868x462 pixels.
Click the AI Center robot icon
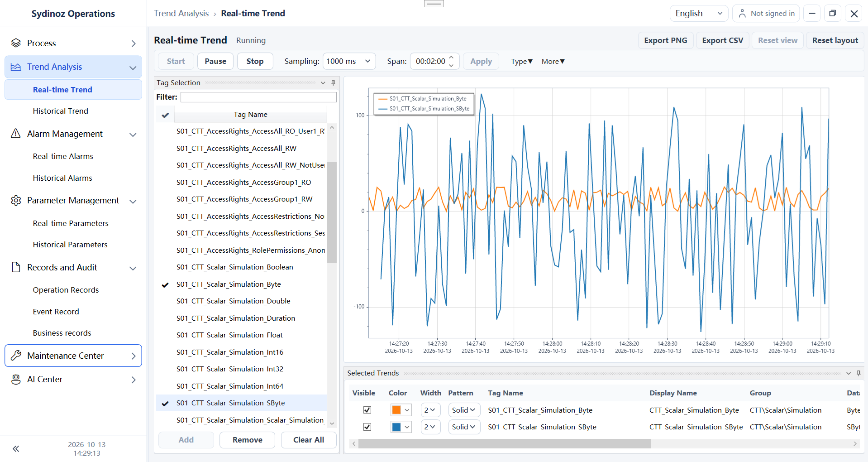[16, 379]
